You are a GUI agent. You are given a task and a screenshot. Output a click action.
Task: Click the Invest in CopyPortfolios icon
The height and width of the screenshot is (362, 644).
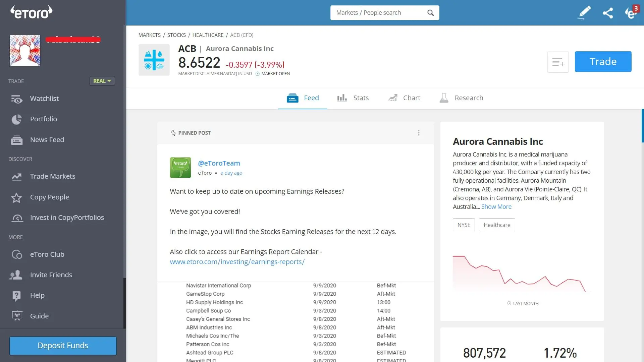pyautogui.click(x=17, y=218)
